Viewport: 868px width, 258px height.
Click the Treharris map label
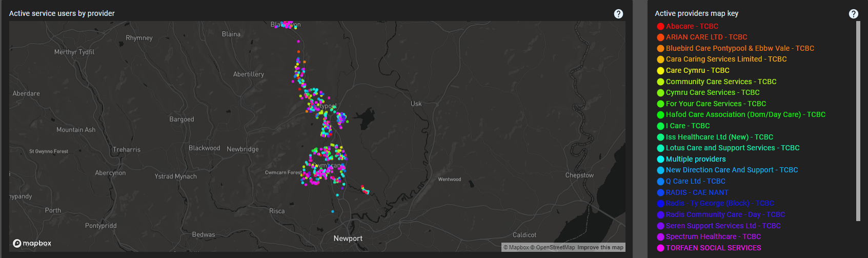pyautogui.click(x=126, y=150)
